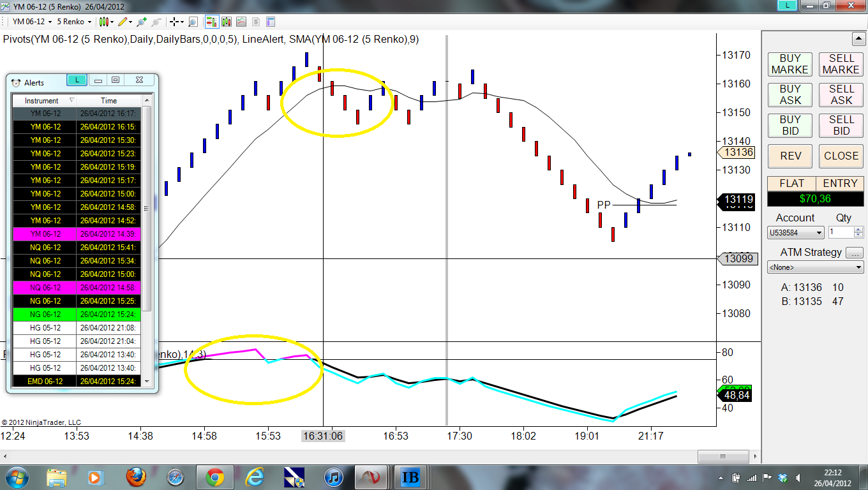Open the drawing tools dropdown arrow
The height and width of the screenshot is (490, 868).
[131, 22]
